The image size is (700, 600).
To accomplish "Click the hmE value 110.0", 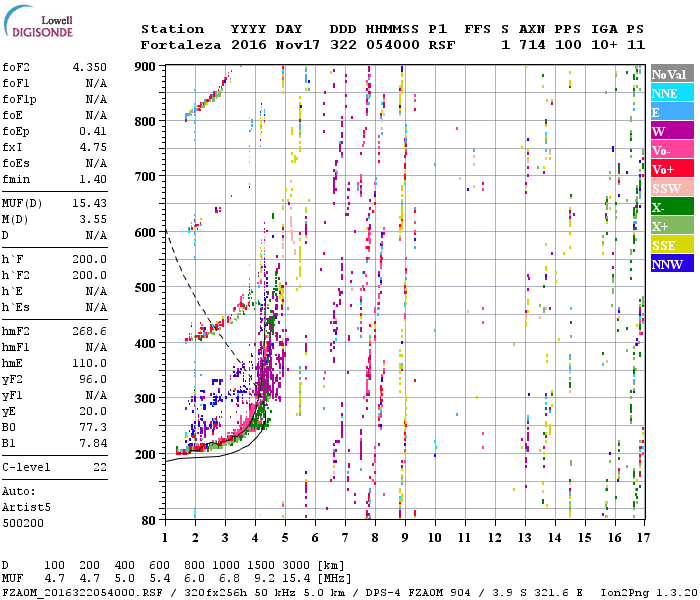I will (90, 363).
